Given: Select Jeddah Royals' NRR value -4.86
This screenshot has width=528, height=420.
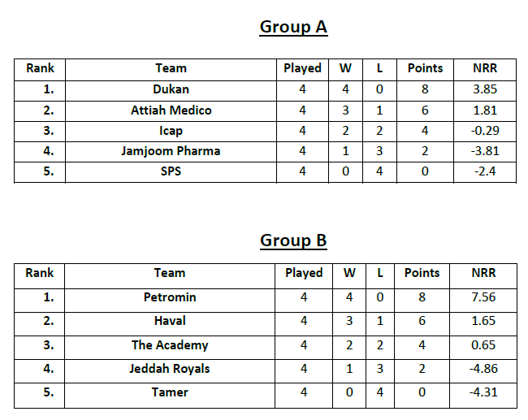Looking at the screenshot, I should (x=483, y=369).
